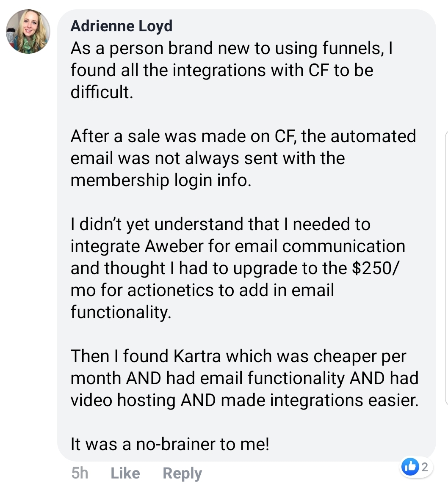This screenshot has width=448, height=484.
Task: Click the word "Kartra" in the comment
Action: click(197, 356)
